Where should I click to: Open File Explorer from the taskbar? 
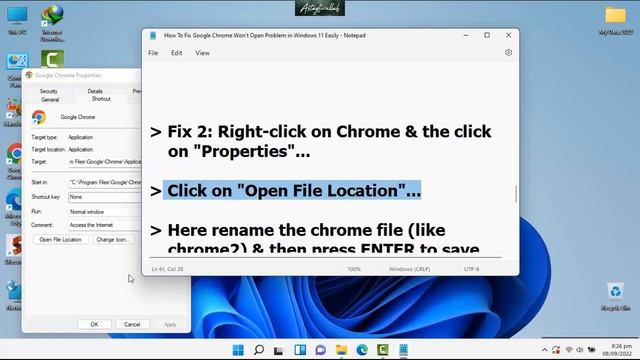[x=341, y=350]
